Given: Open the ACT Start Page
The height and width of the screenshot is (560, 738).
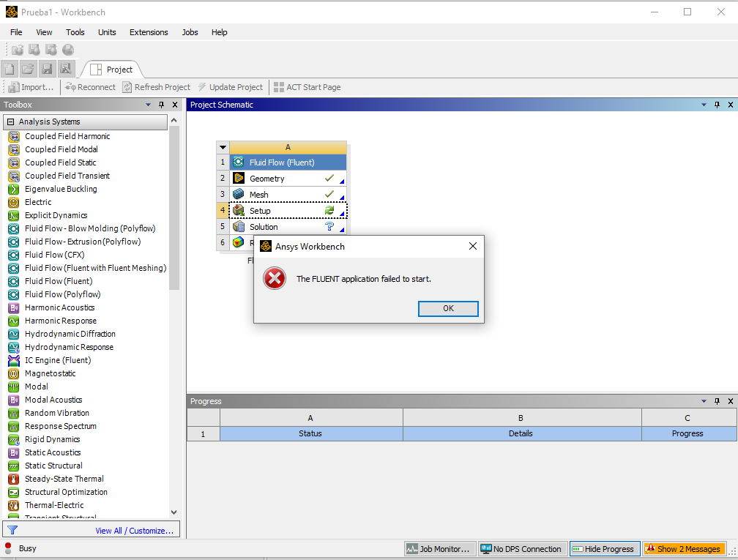Looking at the screenshot, I should 307,87.
